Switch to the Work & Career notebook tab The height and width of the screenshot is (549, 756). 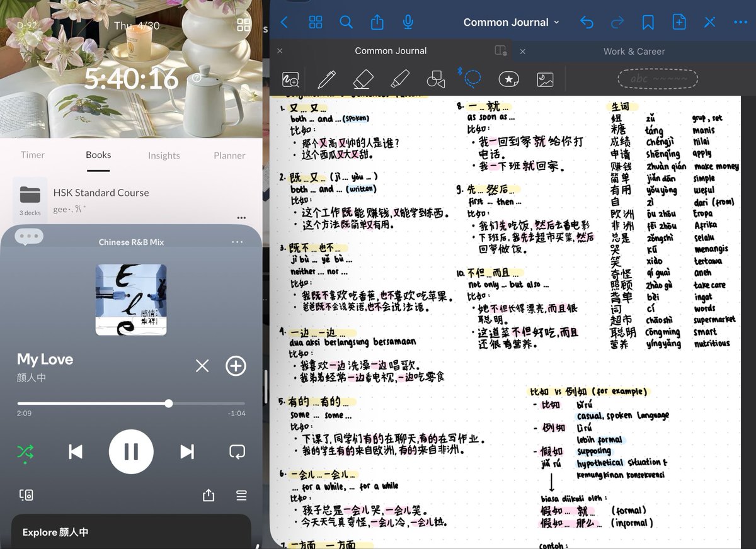[x=634, y=52]
